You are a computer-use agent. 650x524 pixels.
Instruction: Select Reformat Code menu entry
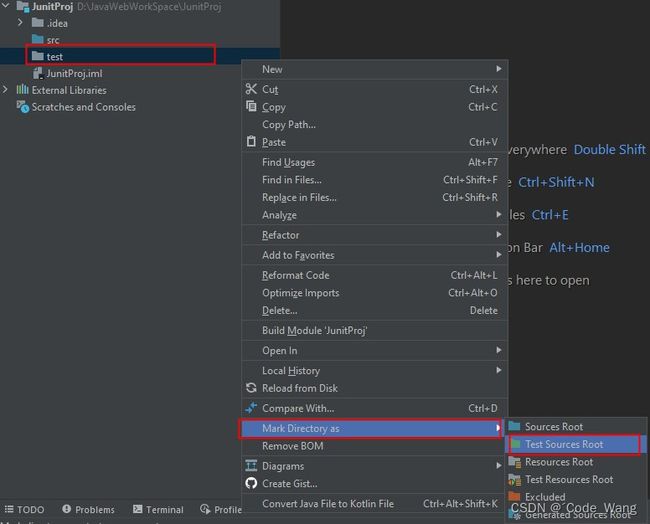(374, 275)
